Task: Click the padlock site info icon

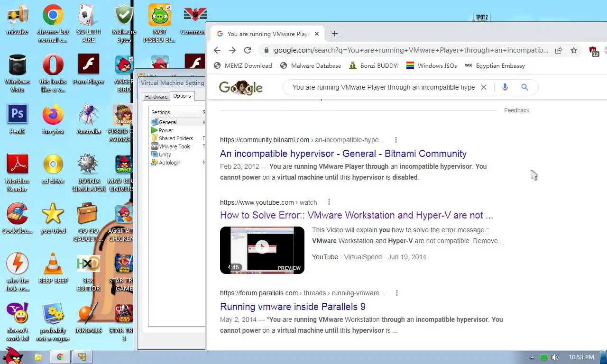Action: pos(267,50)
